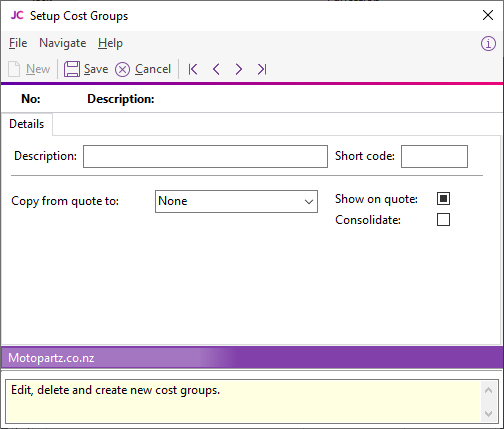Open the info icon at top right
Screen dimensions: 504x429
pyautogui.click(x=488, y=44)
